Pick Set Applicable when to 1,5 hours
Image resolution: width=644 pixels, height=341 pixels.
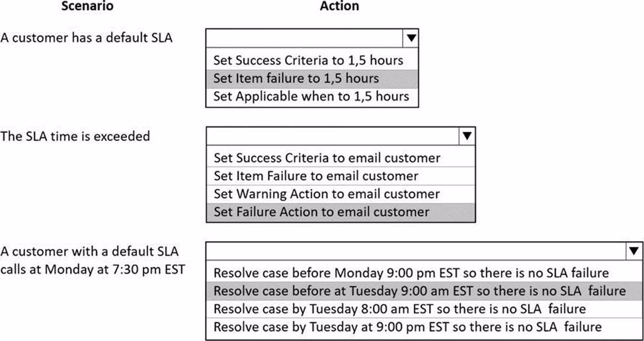point(311,96)
